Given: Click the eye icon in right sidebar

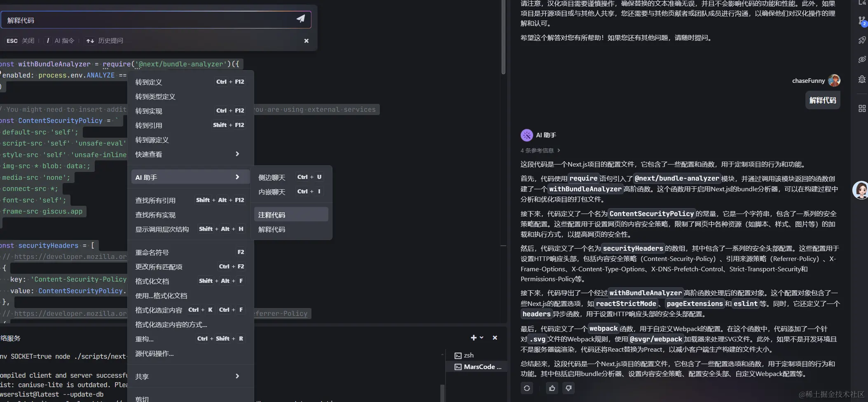Looking at the screenshot, I should point(862,59).
